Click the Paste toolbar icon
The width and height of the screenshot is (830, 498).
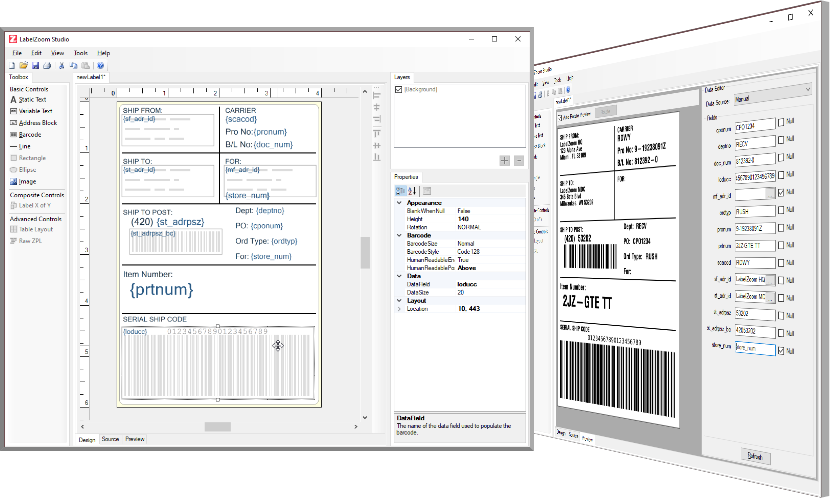[85, 66]
